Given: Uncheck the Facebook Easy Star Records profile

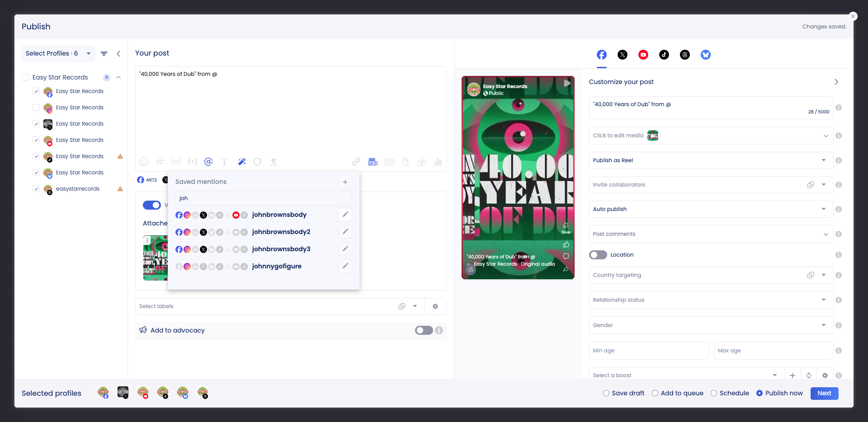Looking at the screenshot, I should (36, 91).
